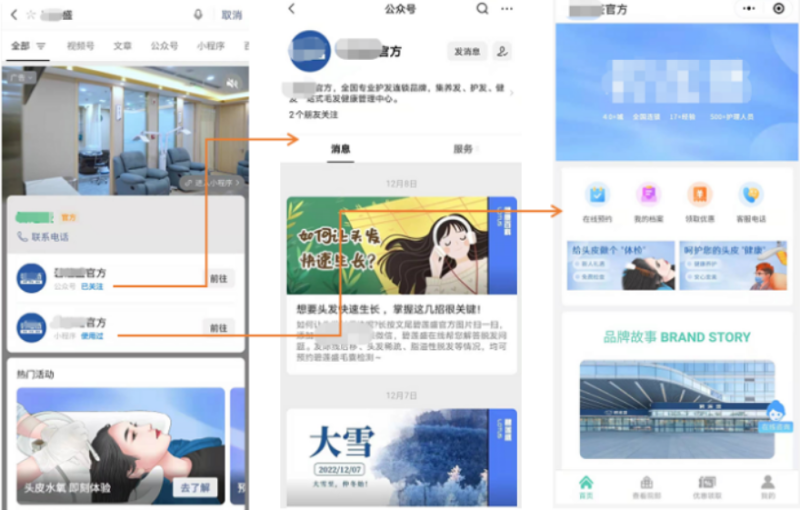Switch to the 视频号 tab

81,46
